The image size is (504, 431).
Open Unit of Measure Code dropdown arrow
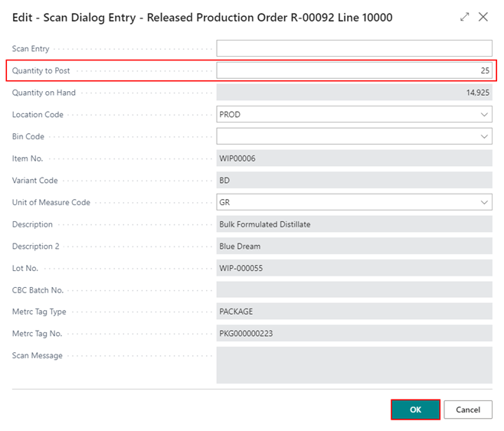pyautogui.click(x=484, y=203)
